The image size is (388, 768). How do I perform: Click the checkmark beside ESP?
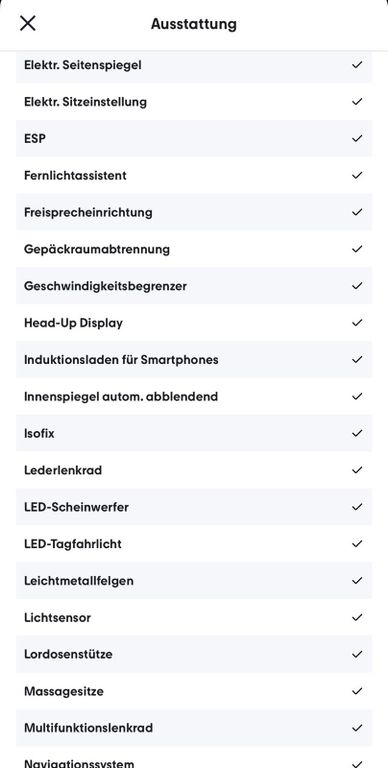(x=357, y=138)
